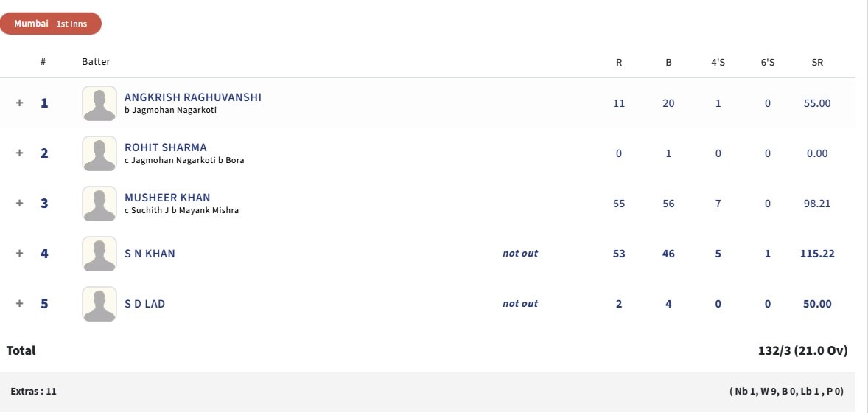
Task: Click the Extras : 11 row
Action: click(x=33, y=392)
